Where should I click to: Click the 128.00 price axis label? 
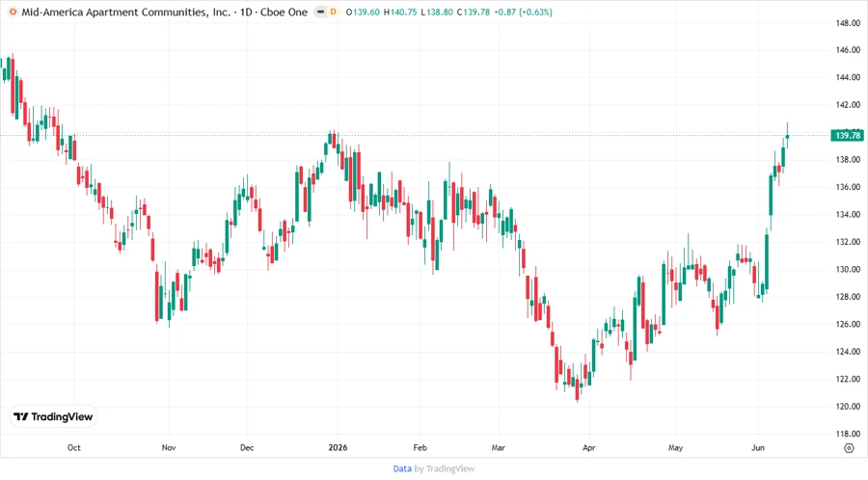click(x=848, y=297)
